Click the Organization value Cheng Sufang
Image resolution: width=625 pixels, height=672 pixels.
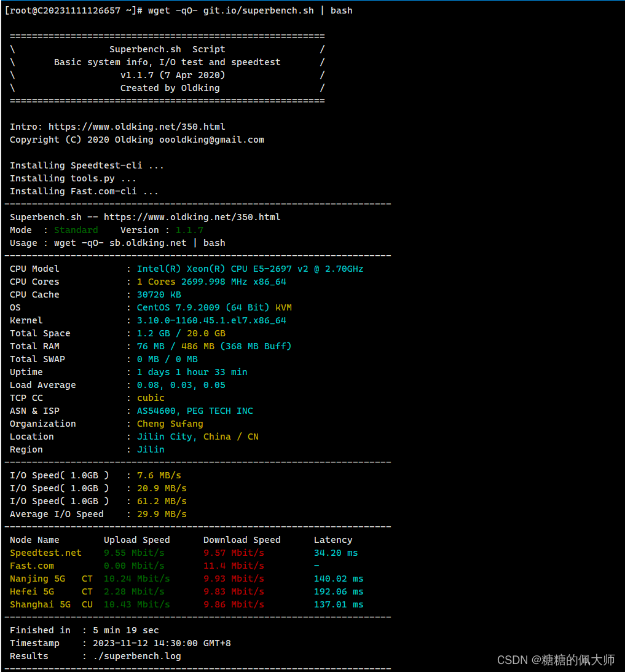point(170,424)
